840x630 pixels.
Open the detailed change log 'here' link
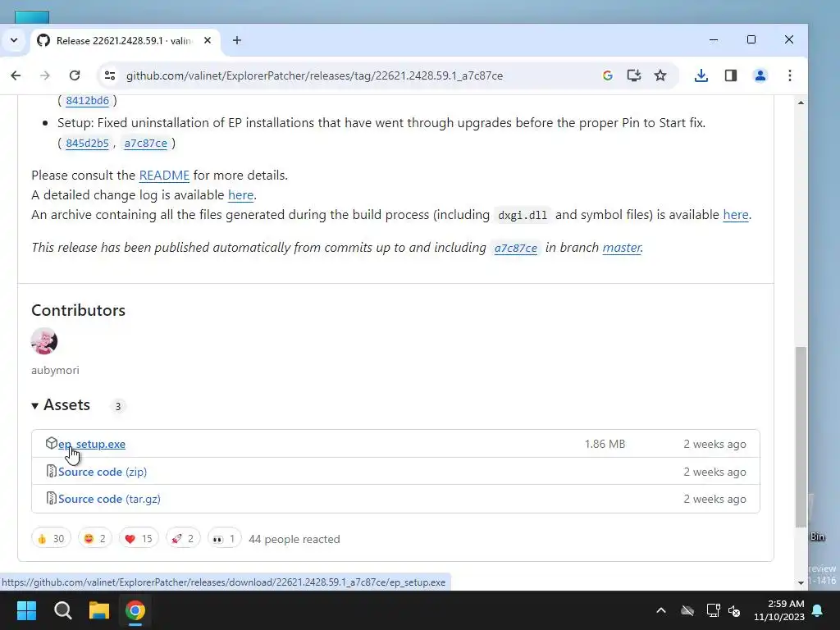[x=240, y=195]
